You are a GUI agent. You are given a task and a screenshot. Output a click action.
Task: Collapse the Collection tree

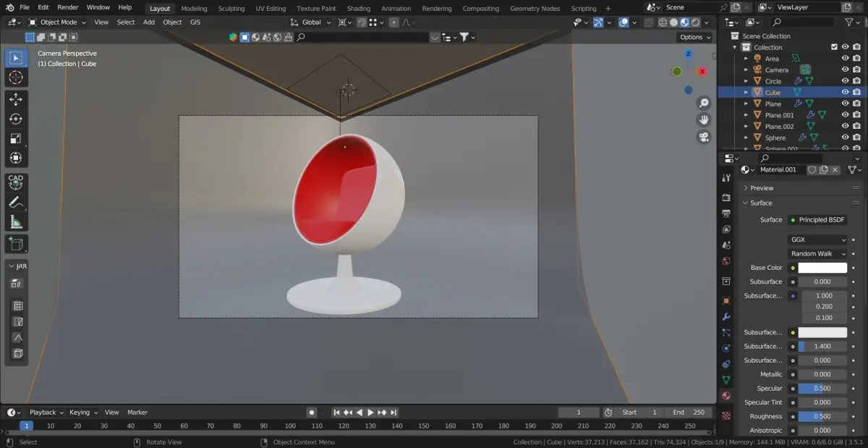[735, 48]
